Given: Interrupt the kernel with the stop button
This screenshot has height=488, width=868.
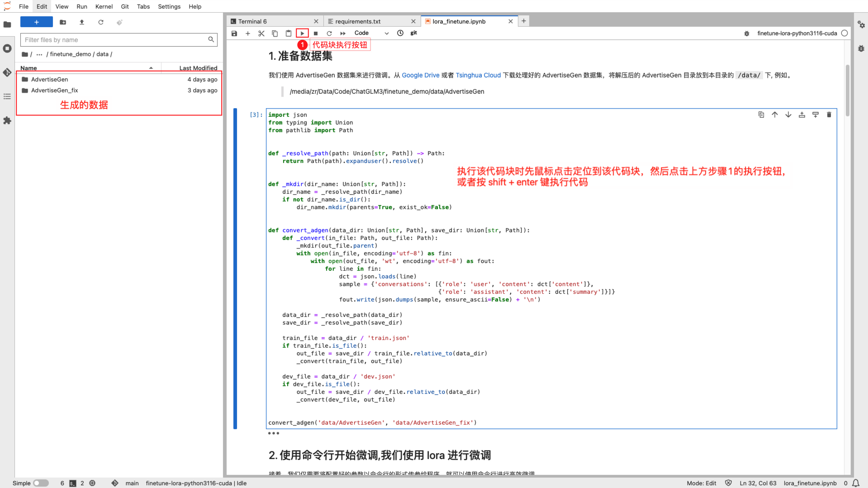Looking at the screenshot, I should 316,33.
